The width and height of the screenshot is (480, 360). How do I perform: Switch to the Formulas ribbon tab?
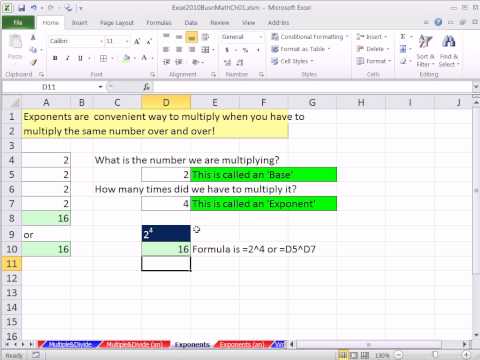pyautogui.click(x=159, y=23)
